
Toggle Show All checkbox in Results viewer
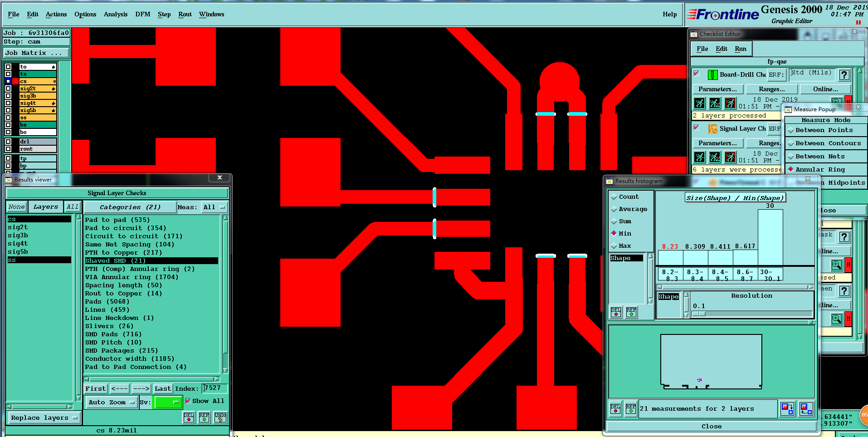coord(188,401)
